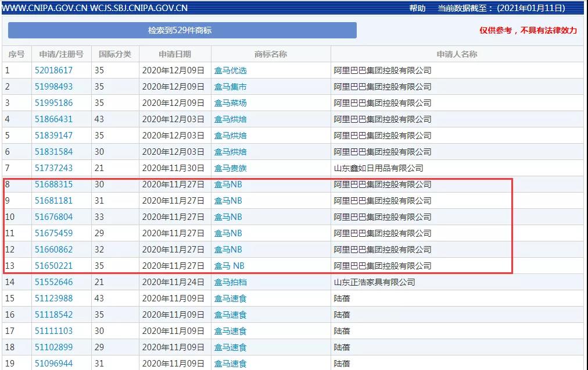Open the 盒马优选 trademark link
The image size is (588, 370).
[230, 70]
